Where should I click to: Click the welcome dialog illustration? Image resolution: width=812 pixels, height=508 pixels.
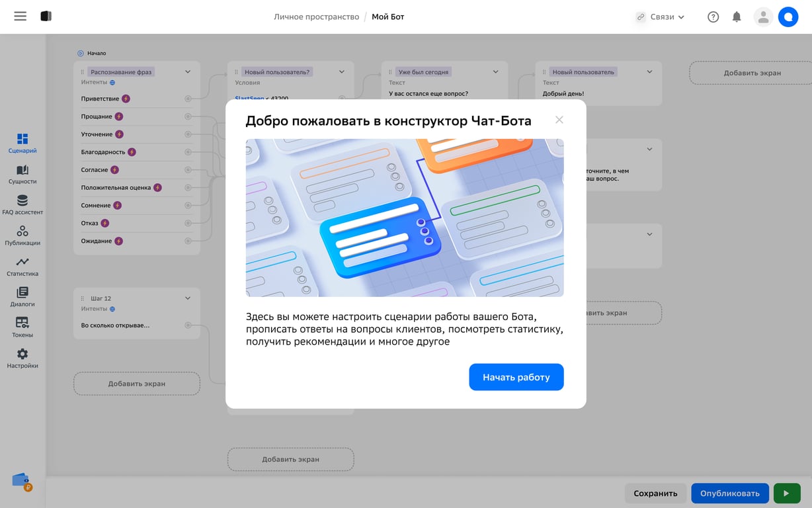tap(405, 218)
